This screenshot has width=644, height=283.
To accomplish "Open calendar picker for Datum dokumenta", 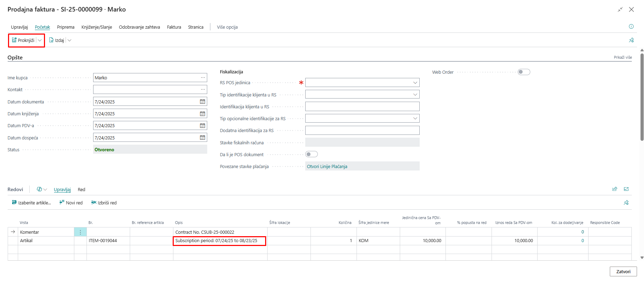I will click(x=202, y=102).
